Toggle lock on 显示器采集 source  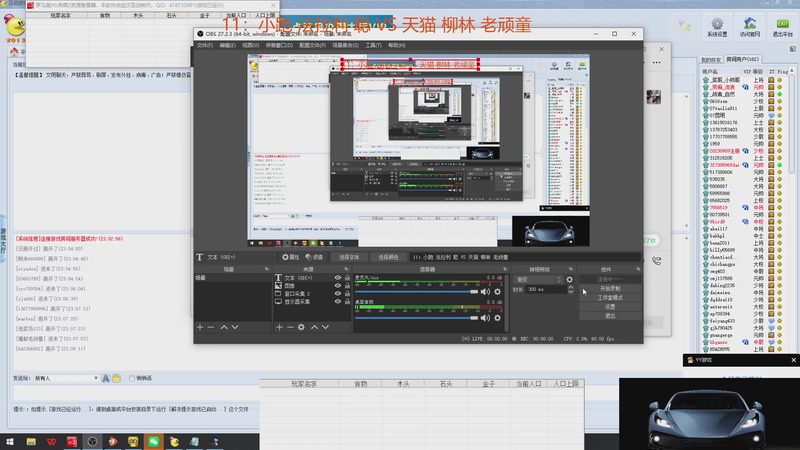[347, 302]
